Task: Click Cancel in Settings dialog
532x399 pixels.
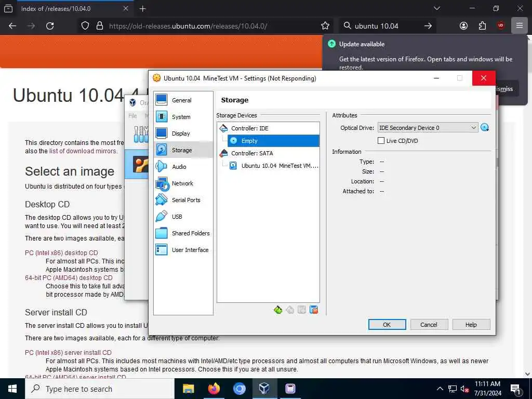Action: (429, 325)
